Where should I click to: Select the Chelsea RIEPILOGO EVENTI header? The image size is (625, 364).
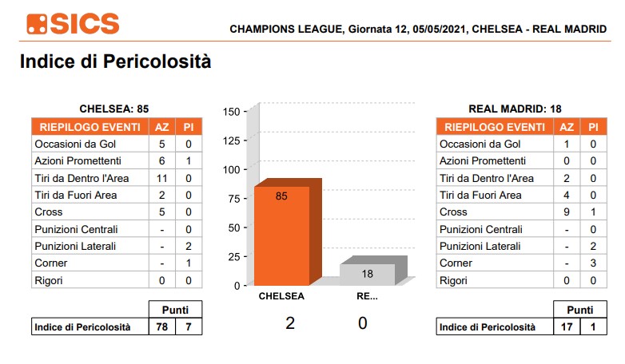89,127
